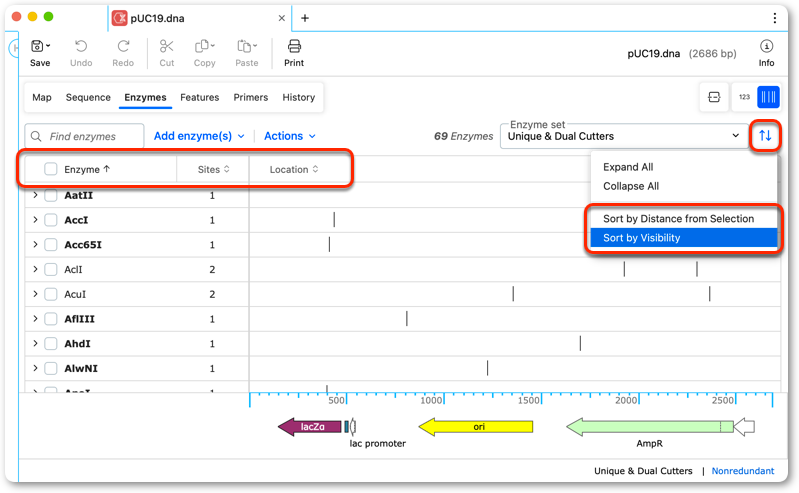Expand the AhdI row
The image size is (799, 493).
point(35,344)
